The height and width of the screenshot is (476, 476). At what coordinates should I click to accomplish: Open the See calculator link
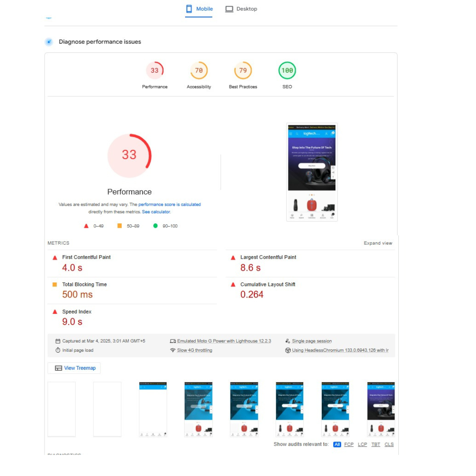click(x=156, y=212)
